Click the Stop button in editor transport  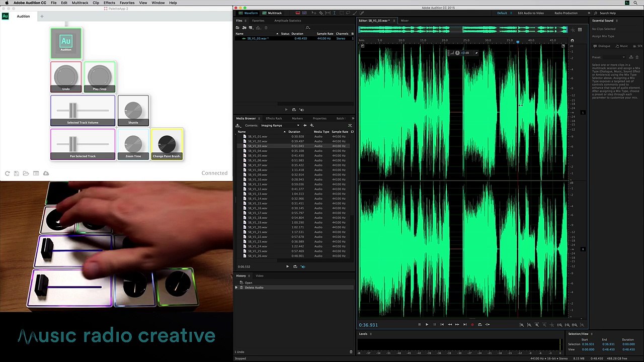(419, 325)
